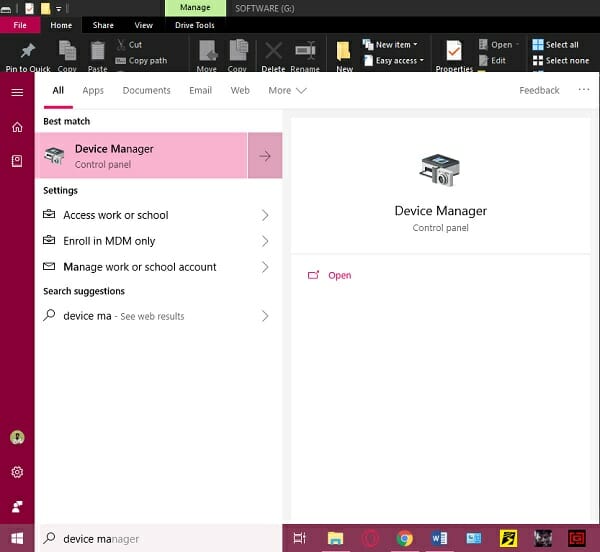Open the three-dot options menu
This screenshot has width=600, height=552.
click(x=584, y=90)
